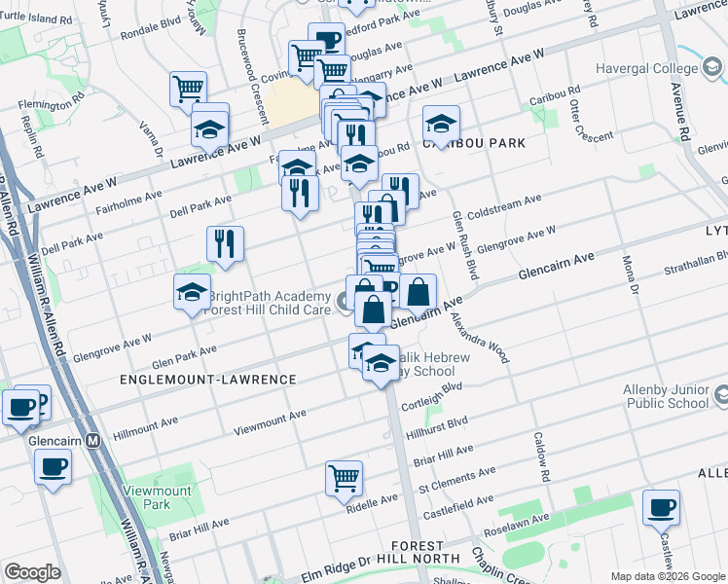Open the front cafe marker above Glencairn station

click(20, 407)
